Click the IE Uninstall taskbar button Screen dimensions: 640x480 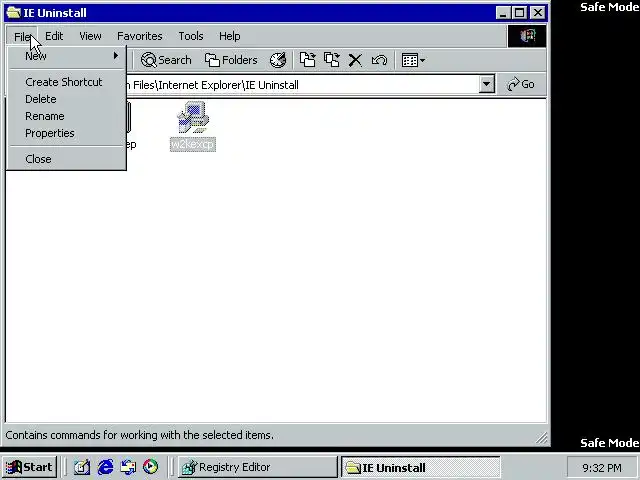click(420, 467)
